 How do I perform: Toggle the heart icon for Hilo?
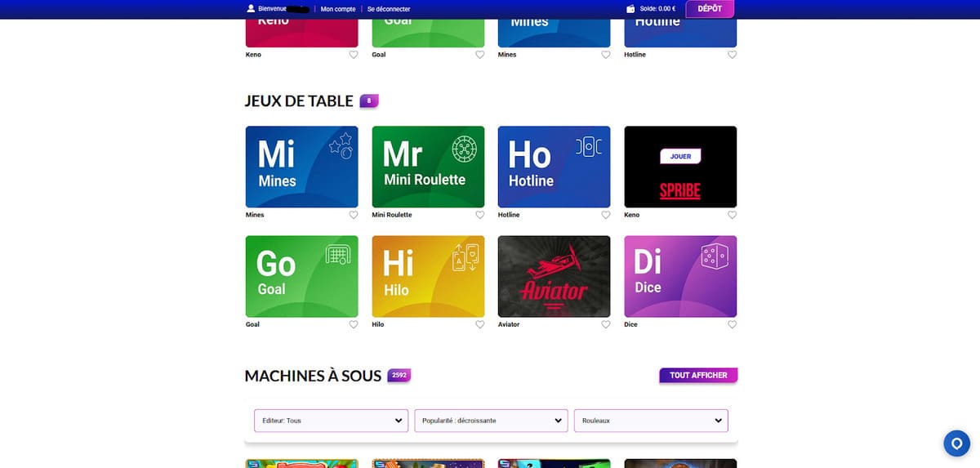point(480,324)
